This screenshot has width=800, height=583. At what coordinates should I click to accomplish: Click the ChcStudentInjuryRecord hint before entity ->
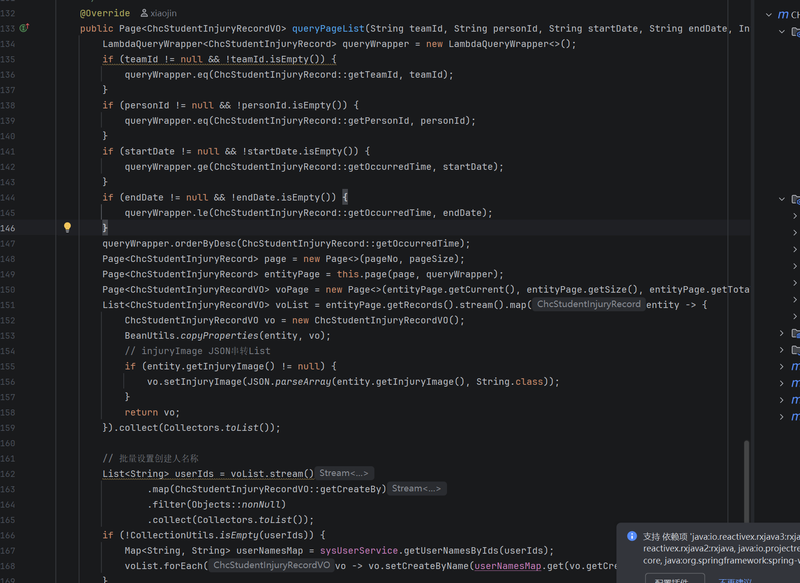(x=589, y=305)
